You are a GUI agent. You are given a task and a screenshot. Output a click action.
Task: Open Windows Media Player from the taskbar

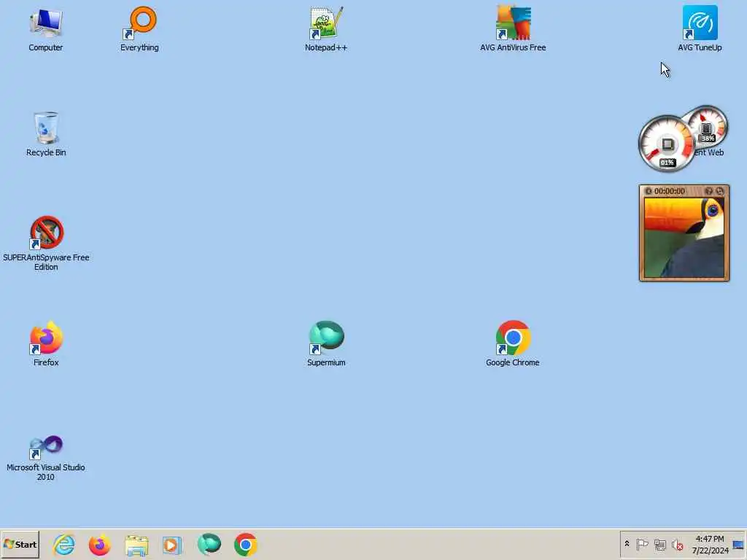[172, 545]
